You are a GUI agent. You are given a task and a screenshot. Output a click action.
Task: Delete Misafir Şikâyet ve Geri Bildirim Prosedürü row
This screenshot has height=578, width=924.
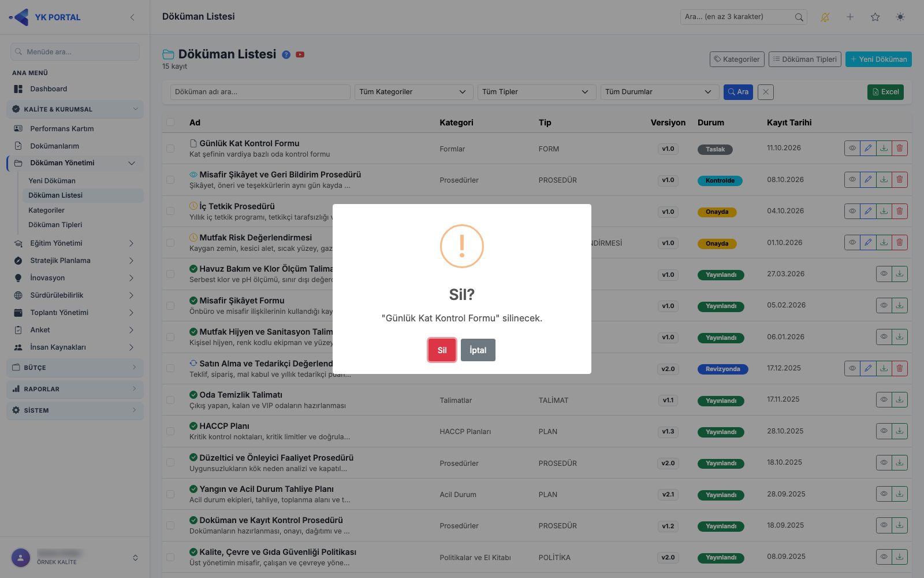900,180
